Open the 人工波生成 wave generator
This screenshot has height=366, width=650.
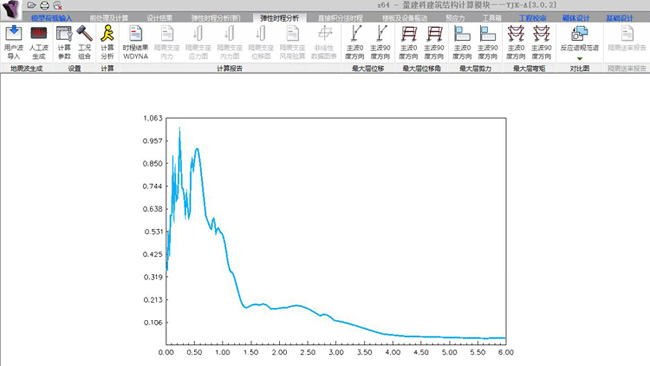tap(39, 42)
